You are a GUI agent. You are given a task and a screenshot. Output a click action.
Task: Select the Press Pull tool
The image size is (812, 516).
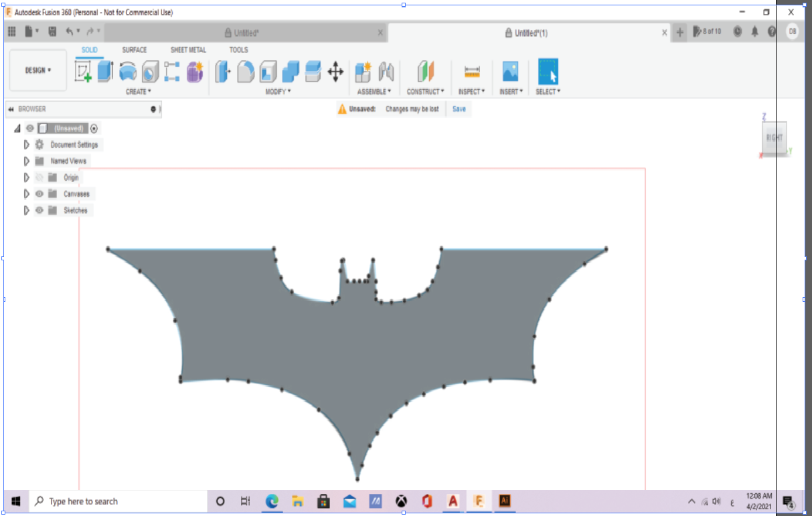tap(223, 72)
